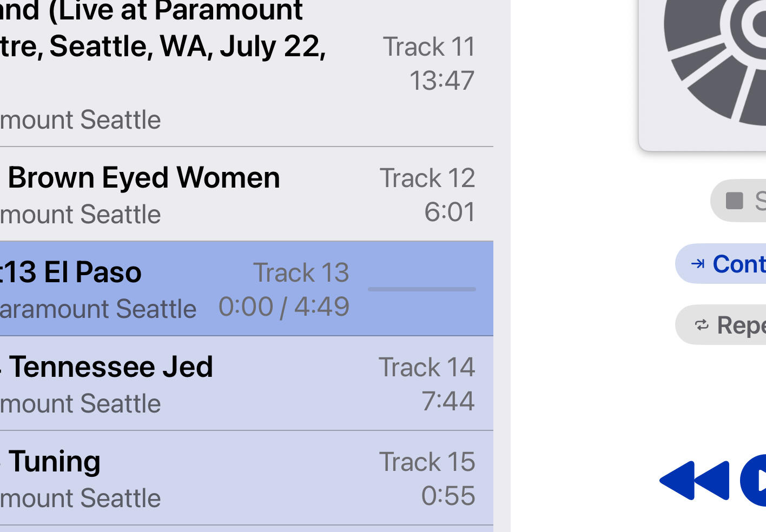
Task: Click the Track 11 number label
Action: (x=429, y=46)
